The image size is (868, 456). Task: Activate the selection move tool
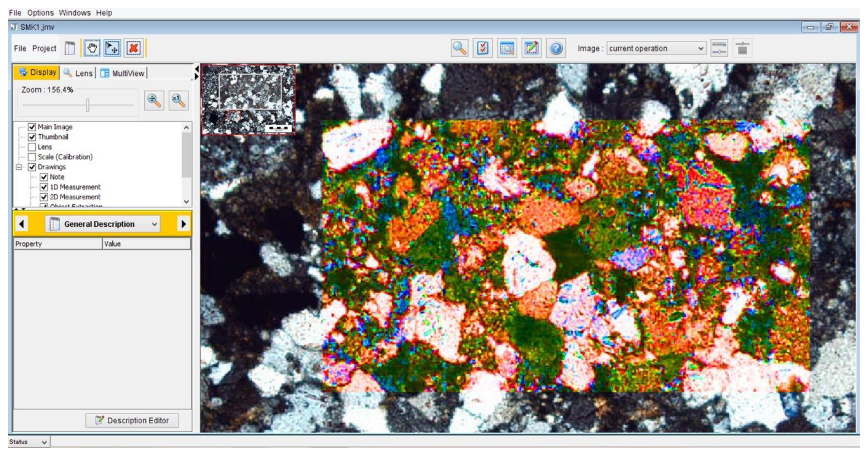point(112,48)
